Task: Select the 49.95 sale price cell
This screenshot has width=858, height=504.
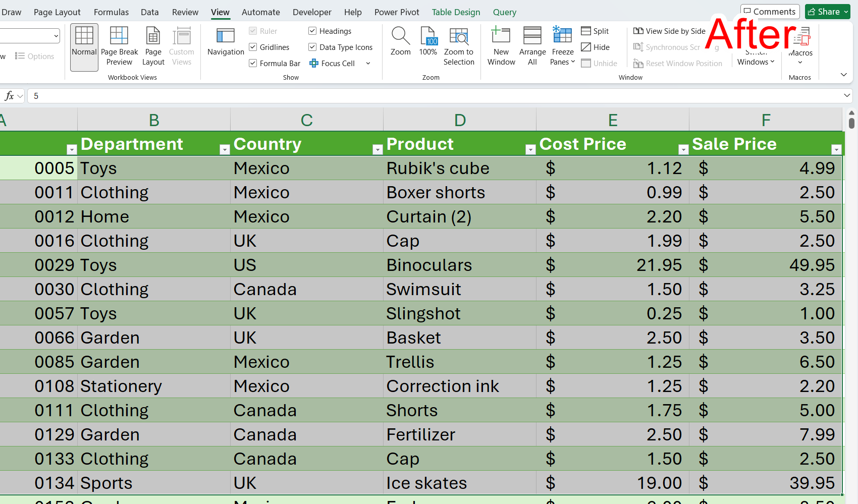Action: [766, 265]
